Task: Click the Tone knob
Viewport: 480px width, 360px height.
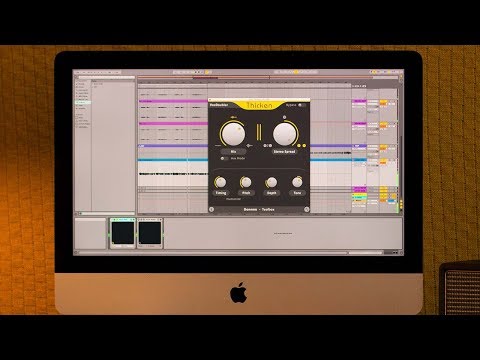Action: [297, 182]
